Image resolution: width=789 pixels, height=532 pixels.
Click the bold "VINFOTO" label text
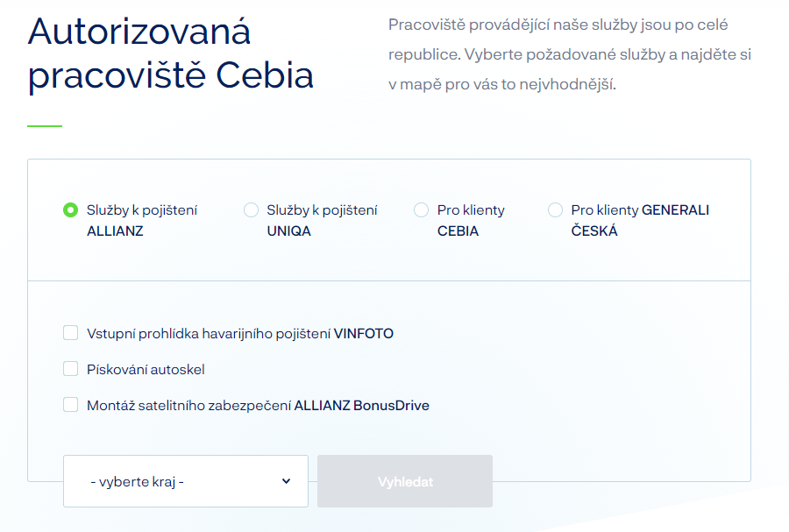(x=363, y=334)
